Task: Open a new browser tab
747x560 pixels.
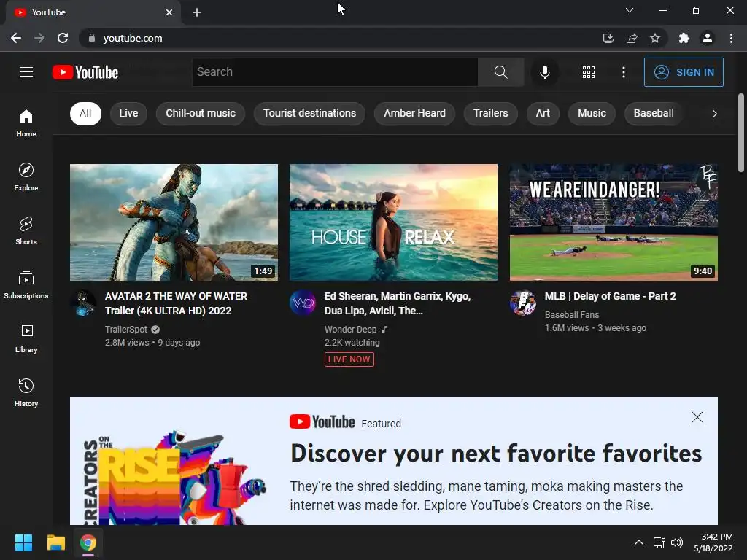Action: pyautogui.click(x=197, y=12)
